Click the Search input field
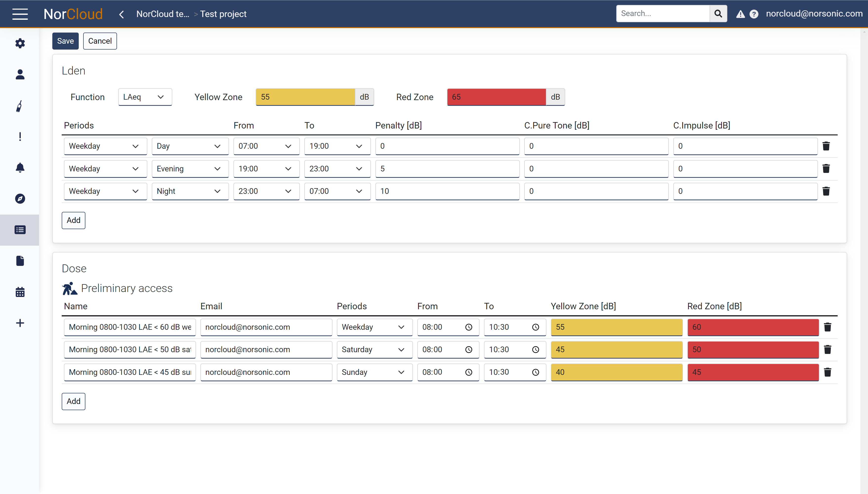 pos(663,14)
